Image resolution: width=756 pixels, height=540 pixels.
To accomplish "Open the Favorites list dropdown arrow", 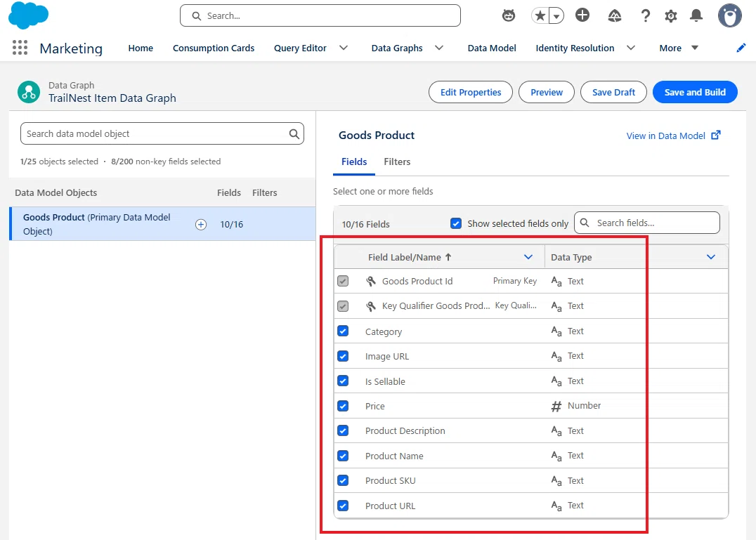I will click(x=556, y=16).
